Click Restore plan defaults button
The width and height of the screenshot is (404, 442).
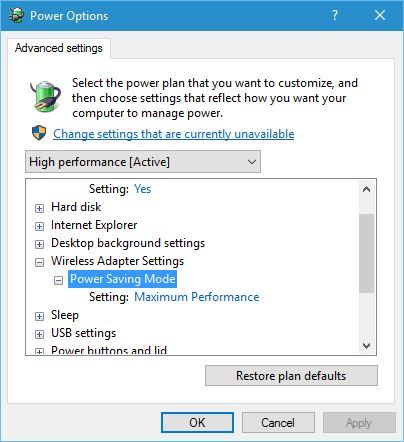(x=291, y=376)
